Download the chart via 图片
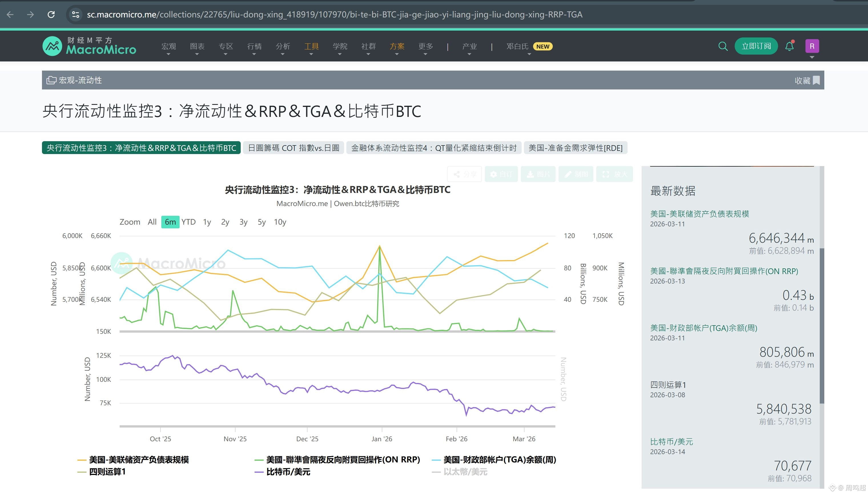Viewport: 868px width, 495px height. click(538, 174)
